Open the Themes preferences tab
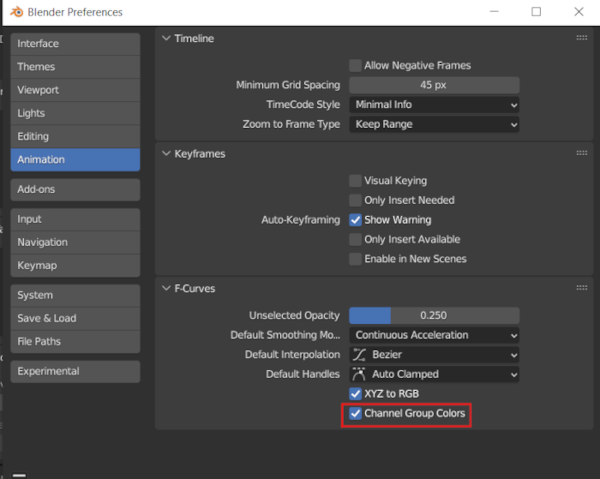This screenshot has width=600, height=479. 75,67
